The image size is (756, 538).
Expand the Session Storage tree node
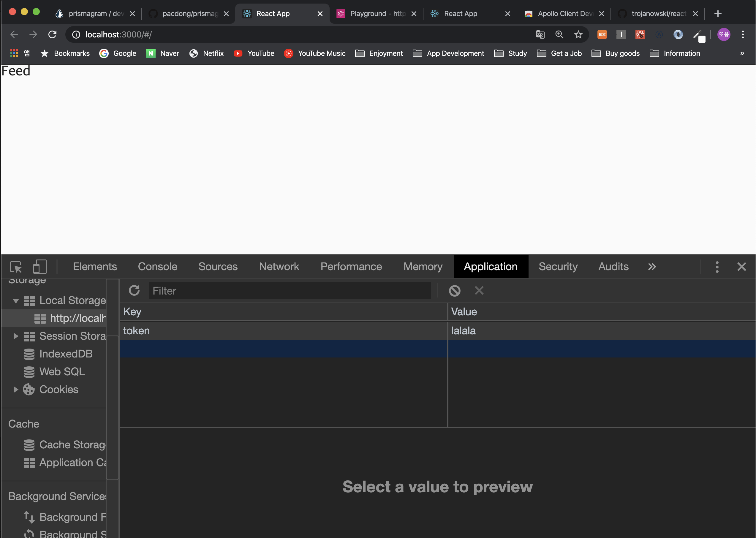tap(15, 336)
